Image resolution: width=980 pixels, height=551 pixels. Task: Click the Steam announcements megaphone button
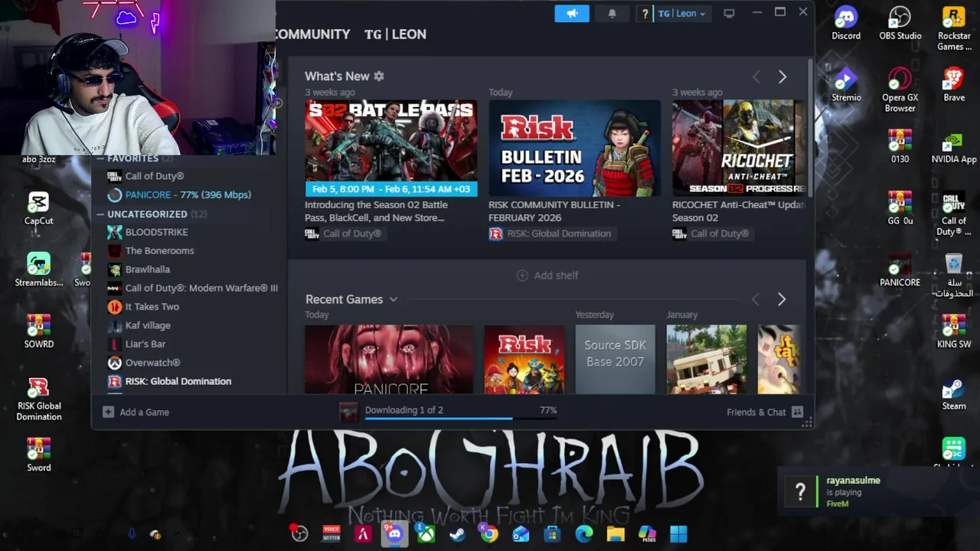point(572,13)
